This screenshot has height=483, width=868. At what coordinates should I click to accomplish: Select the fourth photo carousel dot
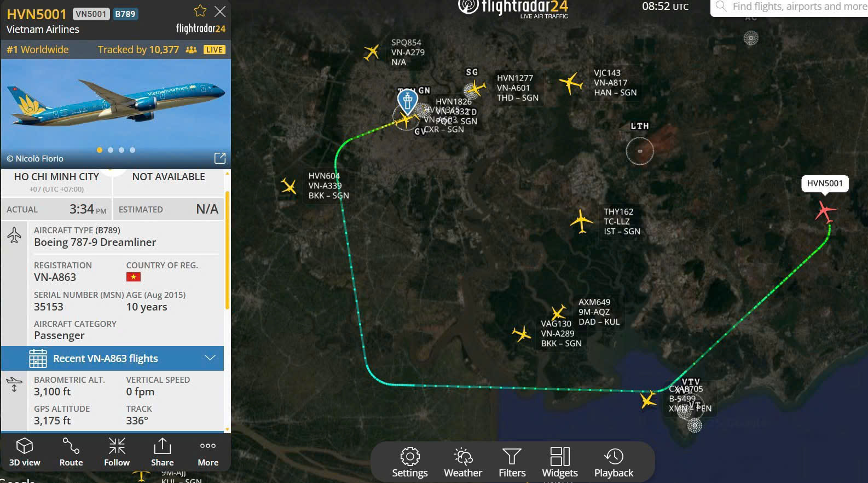pyautogui.click(x=132, y=150)
